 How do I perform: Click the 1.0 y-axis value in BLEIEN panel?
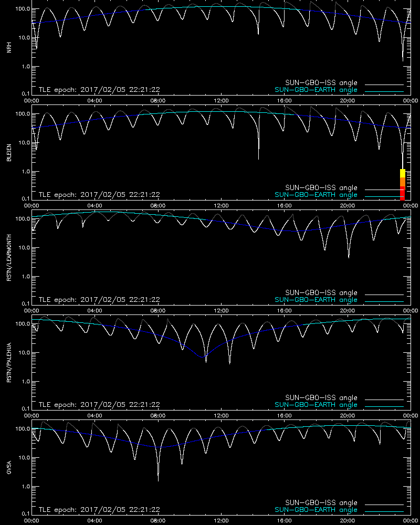click(26, 172)
